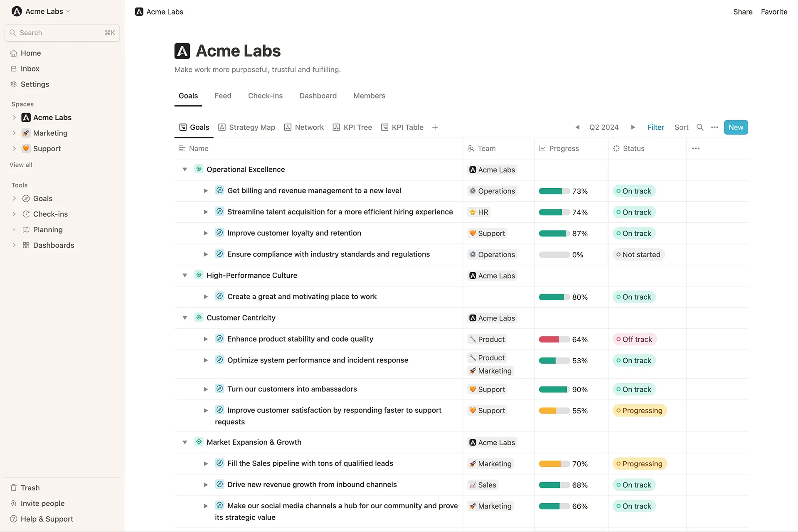Open Trash in the sidebar
The width and height of the screenshot is (798, 532).
[x=30, y=488]
